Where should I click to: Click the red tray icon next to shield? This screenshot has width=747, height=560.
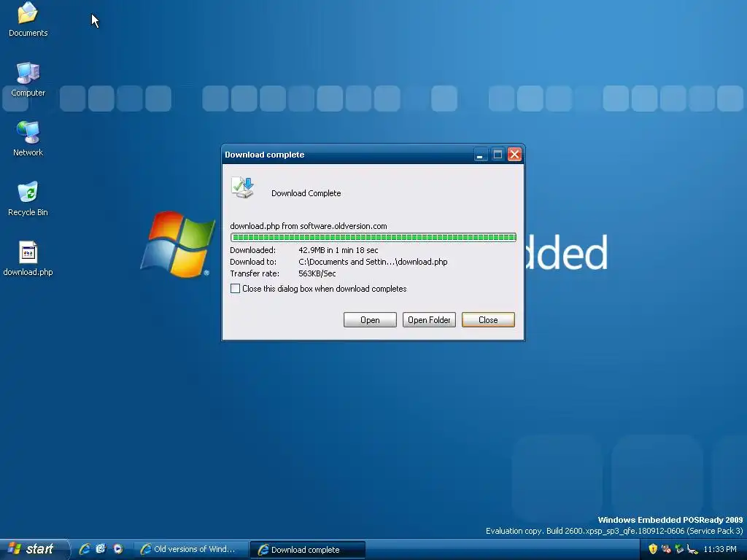pyautogui.click(x=666, y=549)
